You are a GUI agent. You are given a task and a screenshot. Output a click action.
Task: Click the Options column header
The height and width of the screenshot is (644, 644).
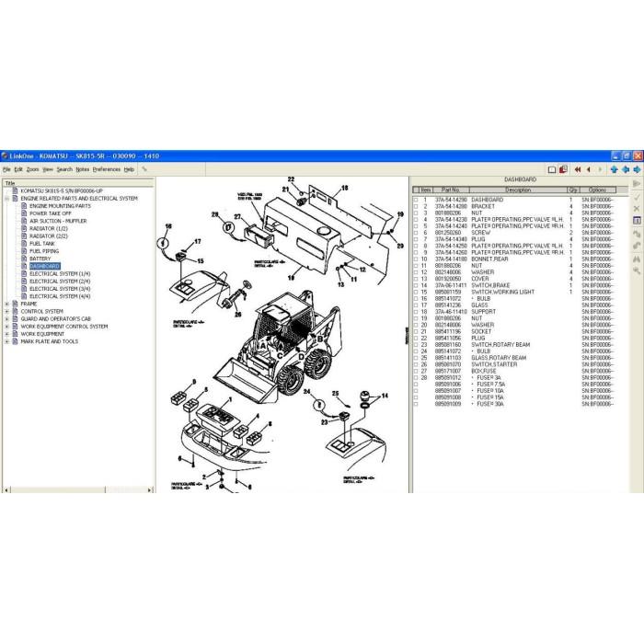pyautogui.click(x=597, y=190)
